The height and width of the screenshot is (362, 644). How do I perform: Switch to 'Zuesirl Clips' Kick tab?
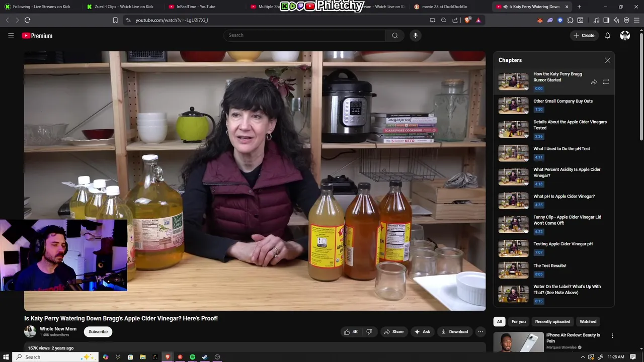click(121, 7)
